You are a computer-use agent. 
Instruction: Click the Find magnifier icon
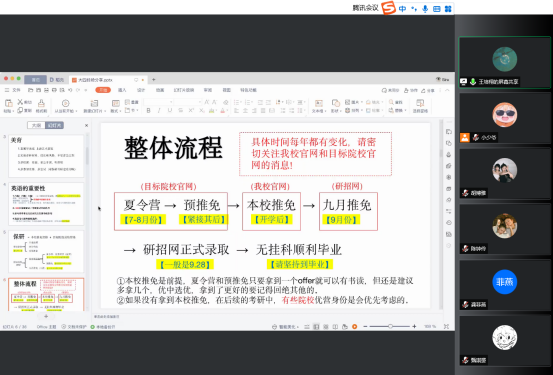(x=391, y=102)
